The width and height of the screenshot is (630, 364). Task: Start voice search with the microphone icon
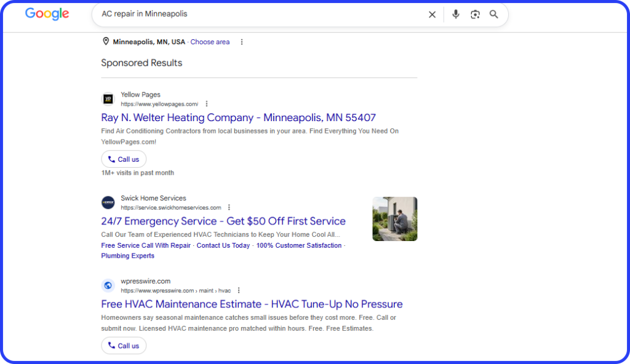[x=456, y=15]
